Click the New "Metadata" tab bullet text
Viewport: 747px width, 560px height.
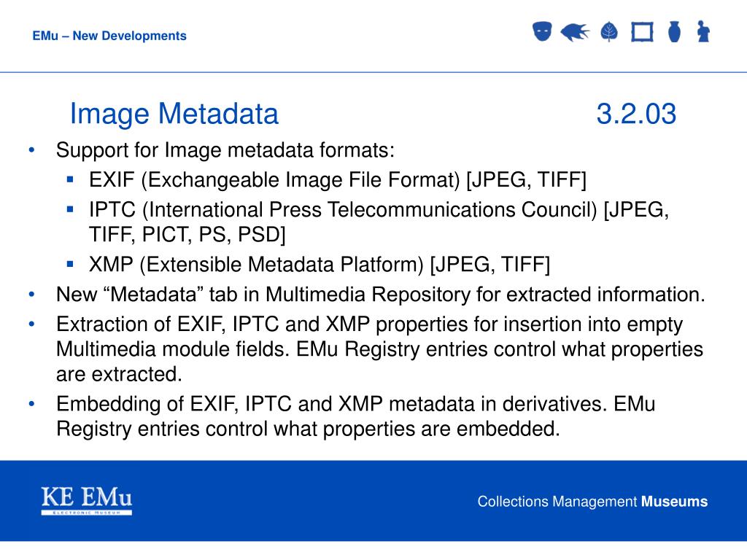(x=380, y=295)
